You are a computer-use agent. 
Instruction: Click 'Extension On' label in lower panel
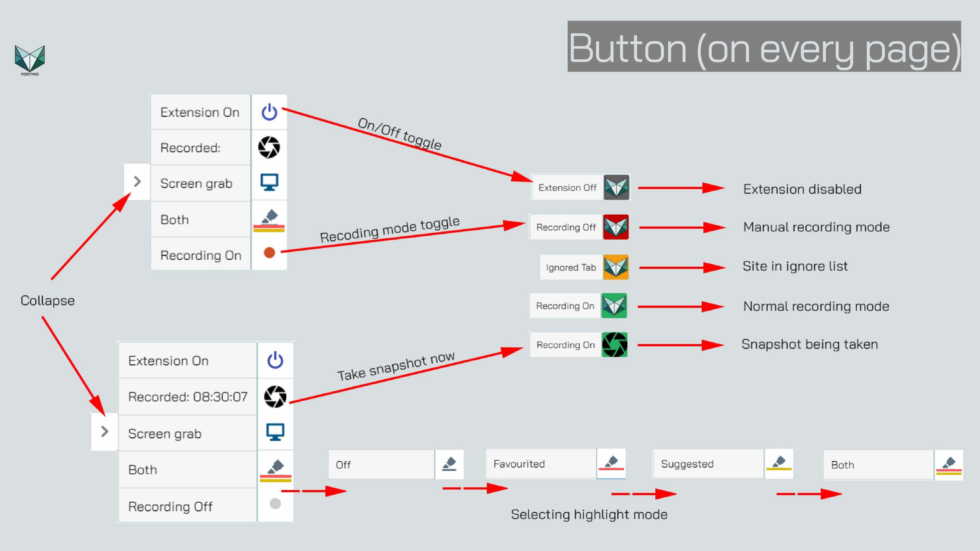[168, 361]
